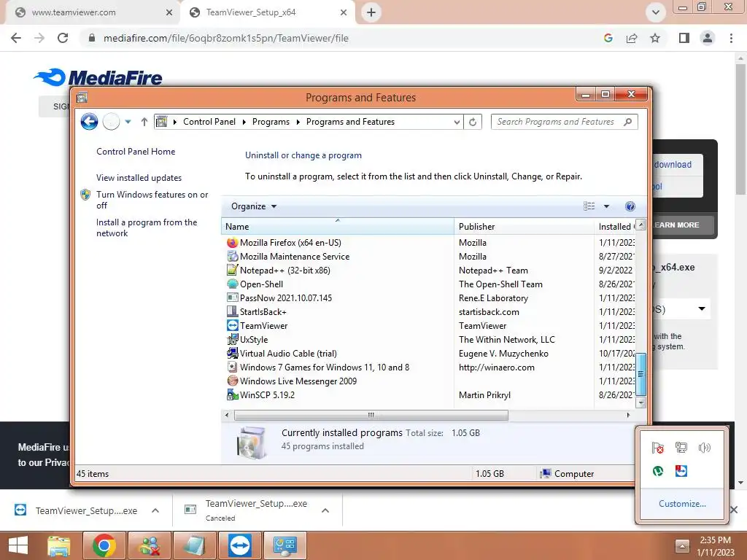This screenshot has width=747, height=560.
Task: Click the Customize... link in the tray popup
Action: 682,504
